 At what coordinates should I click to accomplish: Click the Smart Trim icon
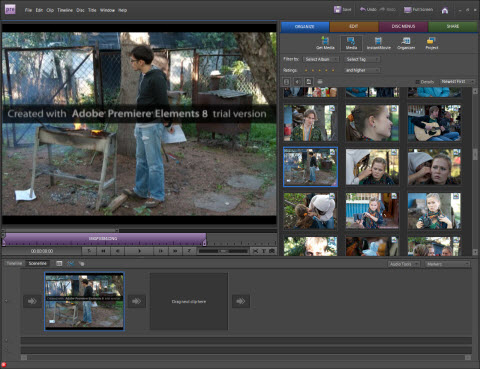[70, 264]
